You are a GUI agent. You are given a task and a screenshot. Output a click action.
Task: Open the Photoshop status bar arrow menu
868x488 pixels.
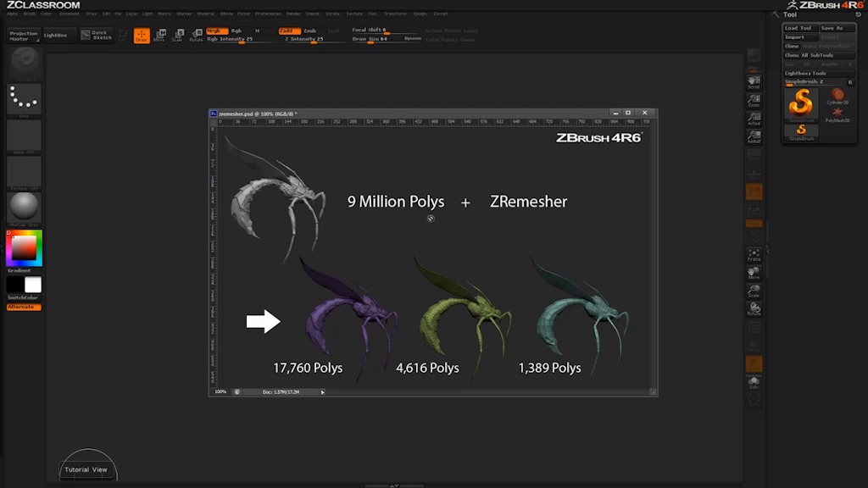point(322,392)
